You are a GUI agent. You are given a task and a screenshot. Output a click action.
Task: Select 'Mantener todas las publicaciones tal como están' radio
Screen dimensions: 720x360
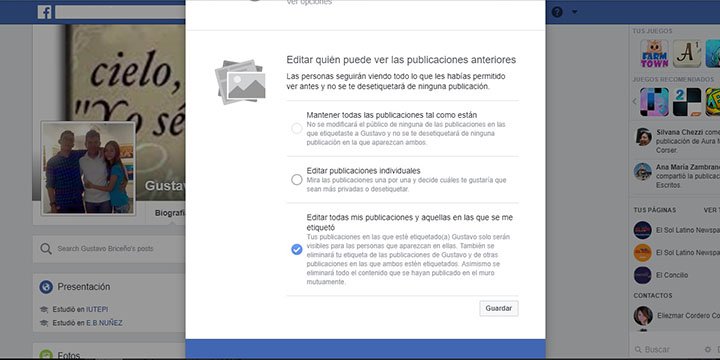[297, 129]
